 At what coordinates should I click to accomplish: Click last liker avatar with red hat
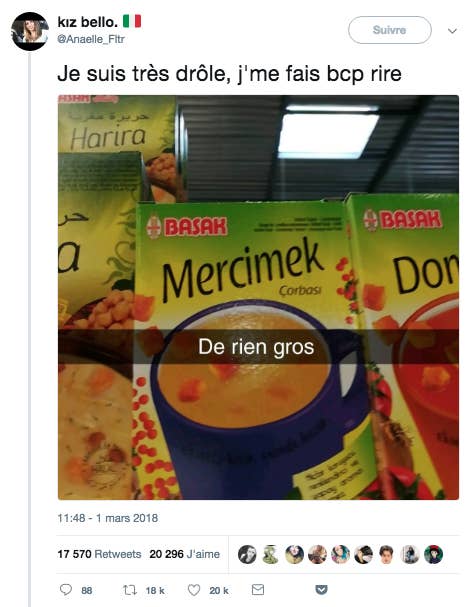pos(433,554)
